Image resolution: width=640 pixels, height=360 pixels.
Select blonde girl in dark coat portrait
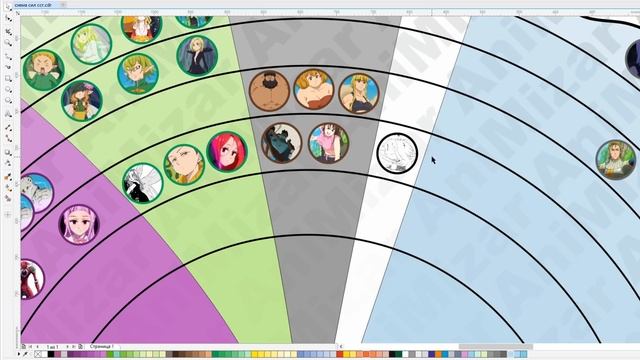197,56
